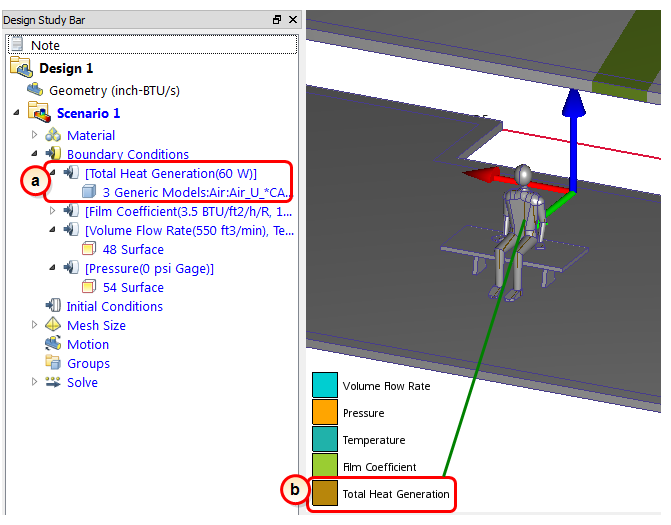The height and width of the screenshot is (525, 671).
Task: Select the Film Coefficient boundary condition text
Action: point(189,211)
